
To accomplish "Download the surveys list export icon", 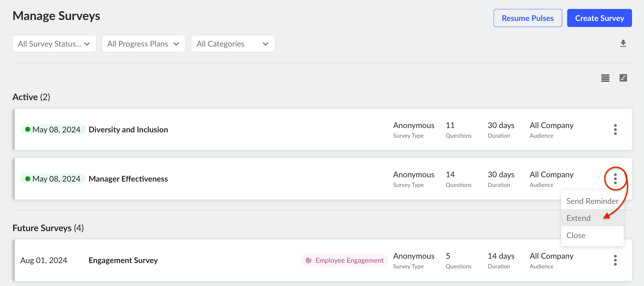I will [x=623, y=44].
